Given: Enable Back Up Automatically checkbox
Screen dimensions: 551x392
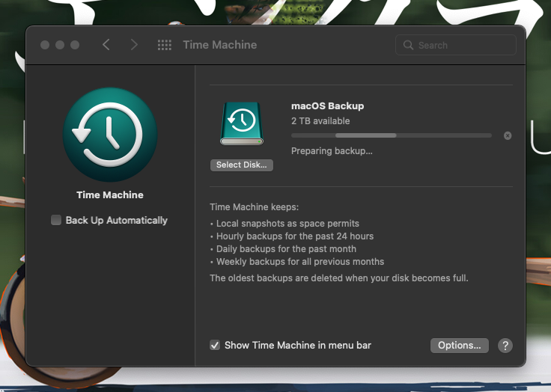Looking at the screenshot, I should [56, 220].
